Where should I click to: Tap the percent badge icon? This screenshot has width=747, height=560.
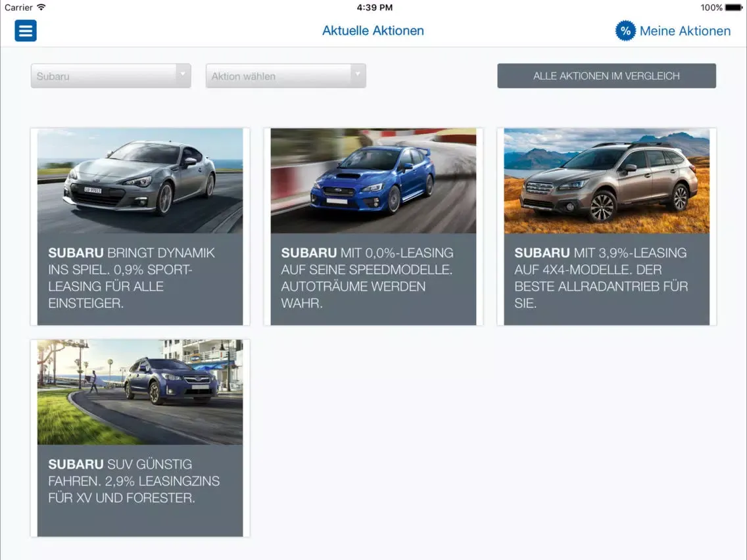coord(625,31)
